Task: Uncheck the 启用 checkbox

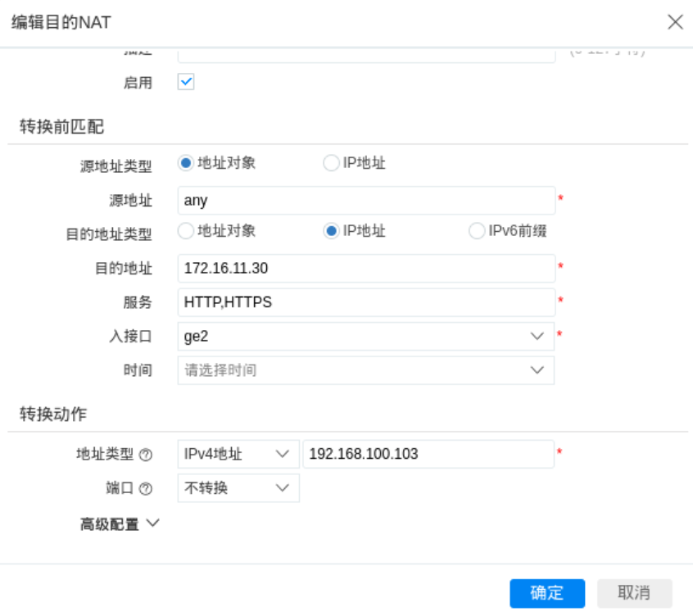Action: 186,82
